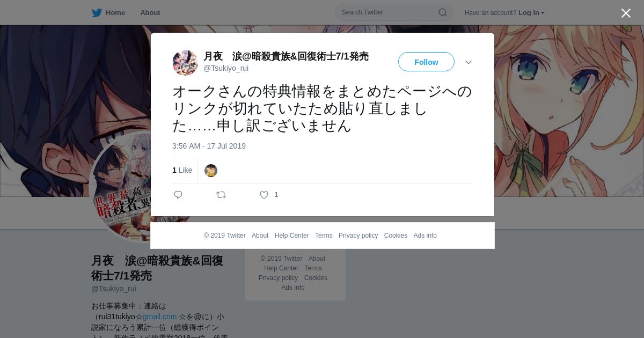Open the Log in dropdown

click(531, 12)
